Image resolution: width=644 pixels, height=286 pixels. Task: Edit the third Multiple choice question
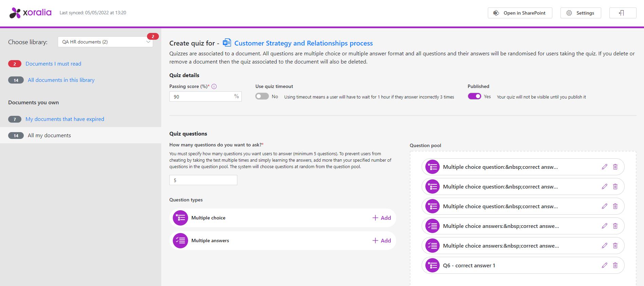coord(605,206)
